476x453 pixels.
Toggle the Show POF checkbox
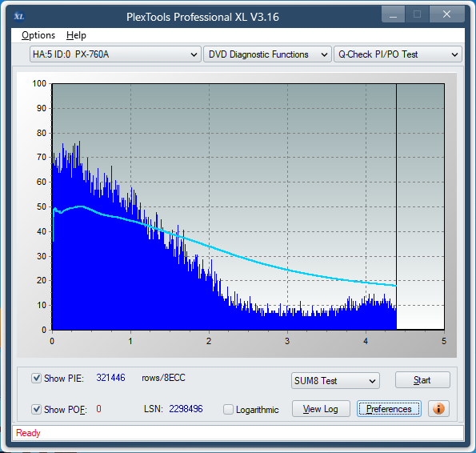(x=37, y=409)
